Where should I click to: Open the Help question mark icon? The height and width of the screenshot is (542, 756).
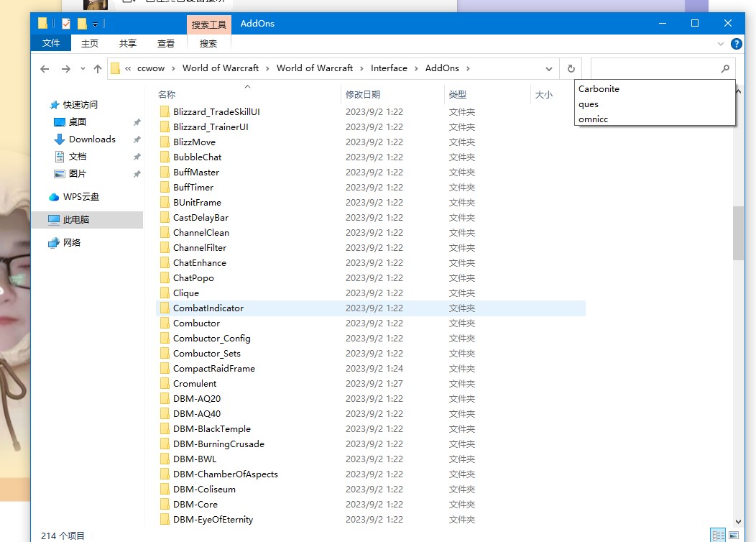(736, 44)
